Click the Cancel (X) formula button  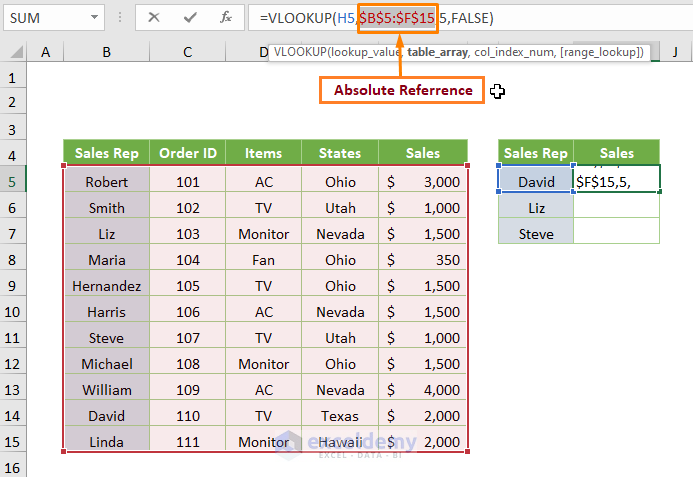(153, 18)
